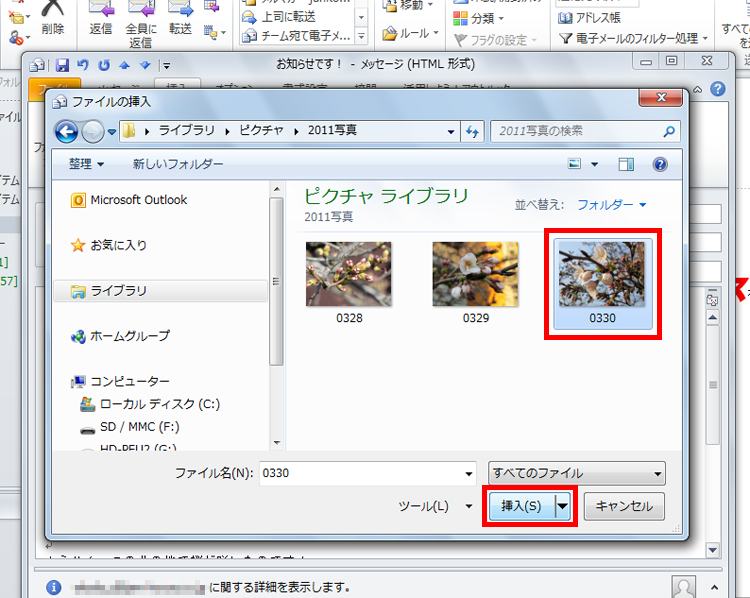Select コンピューター in navigation pane
This screenshot has width=750, height=598.
click(121, 382)
